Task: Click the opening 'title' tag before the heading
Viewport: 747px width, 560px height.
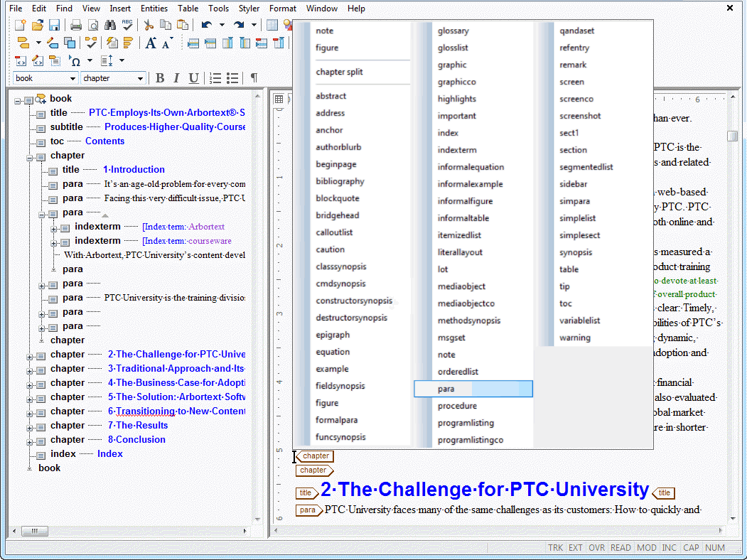Action: pos(306,493)
